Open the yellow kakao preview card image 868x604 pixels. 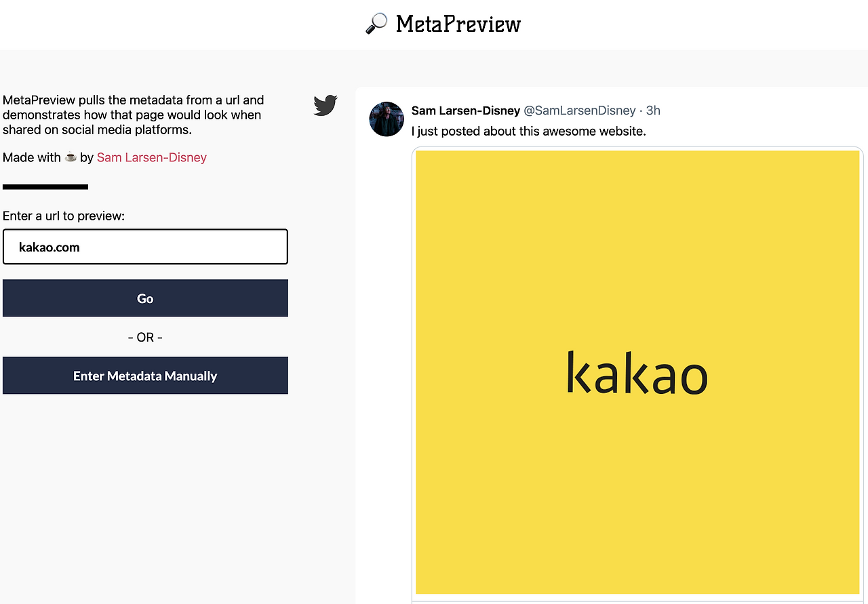pos(637,372)
